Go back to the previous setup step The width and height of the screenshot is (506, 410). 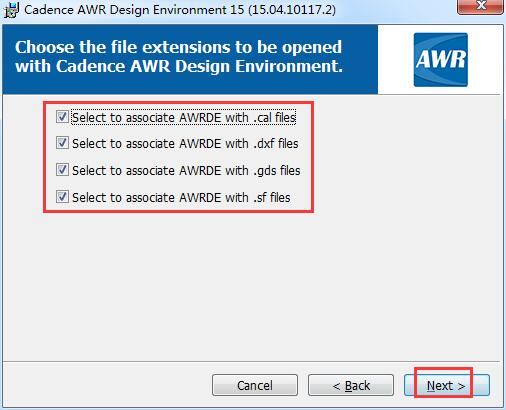pos(351,385)
